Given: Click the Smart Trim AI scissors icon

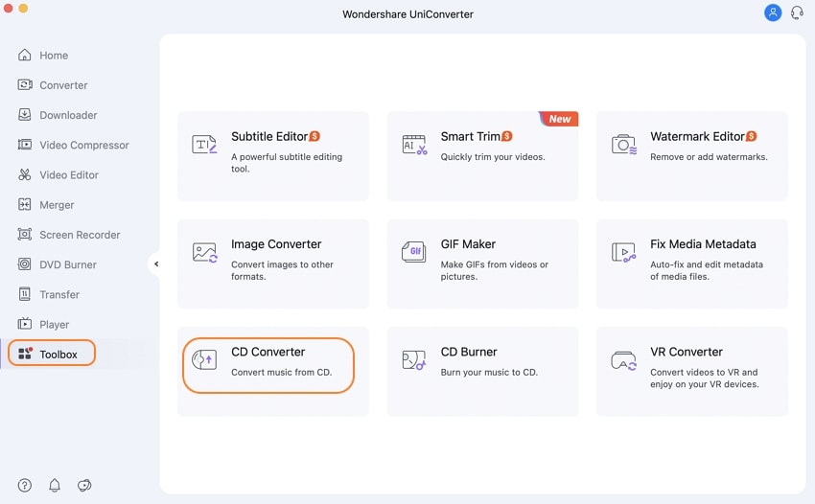Looking at the screenshot, I should click(x=414, y=145).
